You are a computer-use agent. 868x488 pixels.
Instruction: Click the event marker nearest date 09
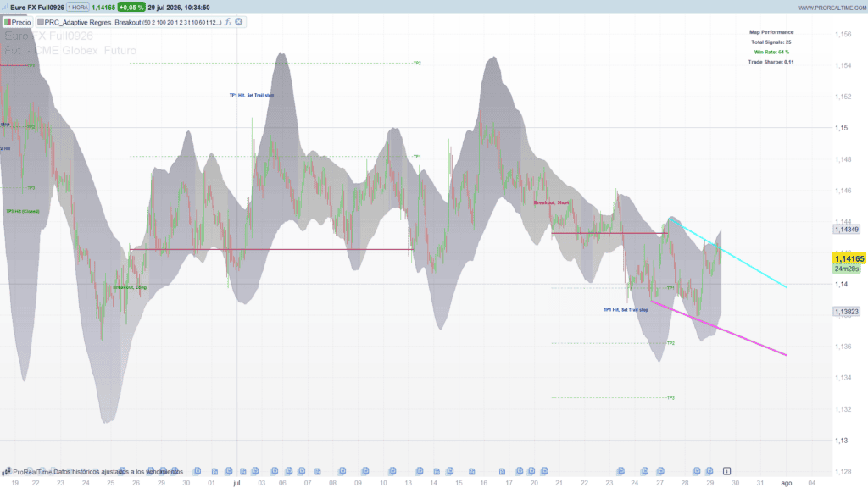click(364, 471)
